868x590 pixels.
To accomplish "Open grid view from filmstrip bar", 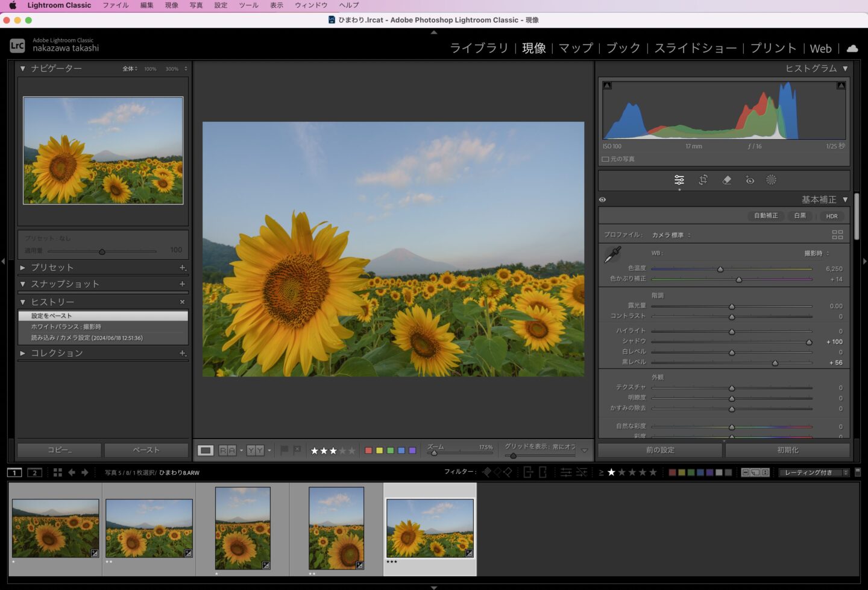I will [58, 472].
